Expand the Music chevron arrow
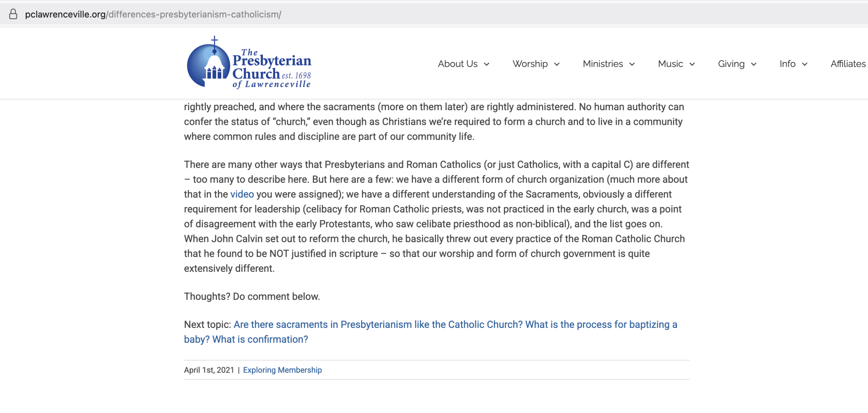The image size is (868, 413). point(692,64)
